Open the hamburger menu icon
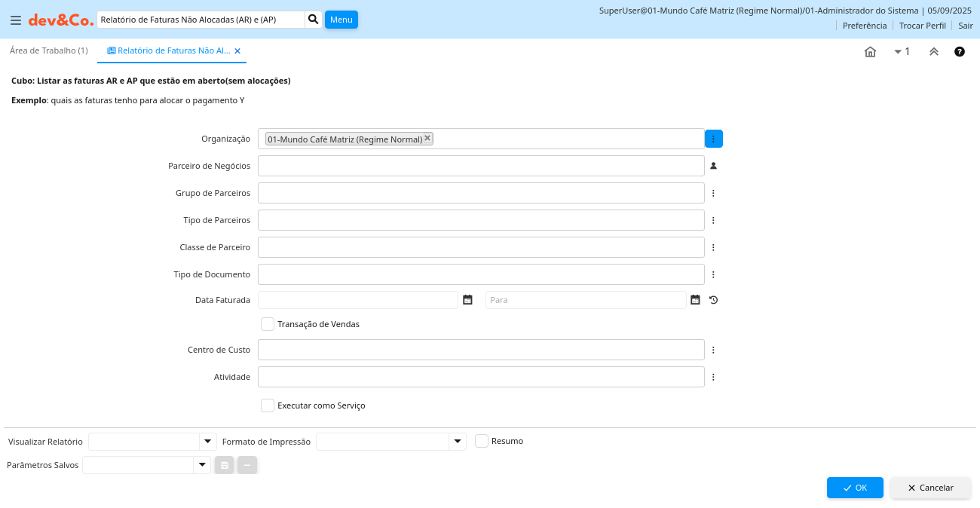The width and height of the screenshot is (980, 508). [x=16, y=20]
